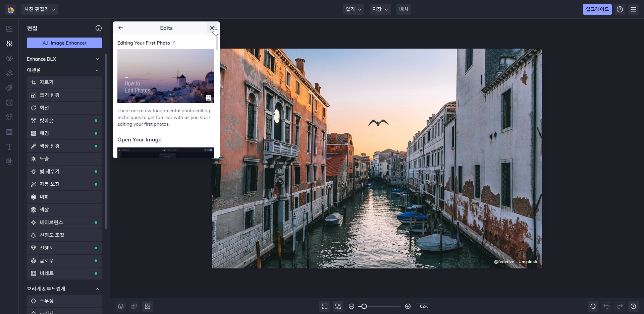Click the zoom slider handle
This screenshot has width=644, height=314.
coord(364,306)
